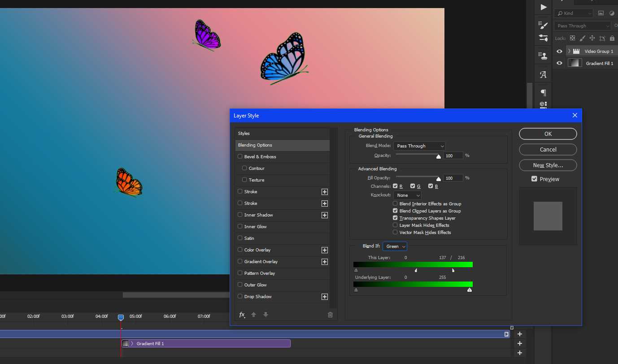Viewport: 618px width, 364px height.
Task: Click the delete effect trash icon
Action: tap(331, 315)
